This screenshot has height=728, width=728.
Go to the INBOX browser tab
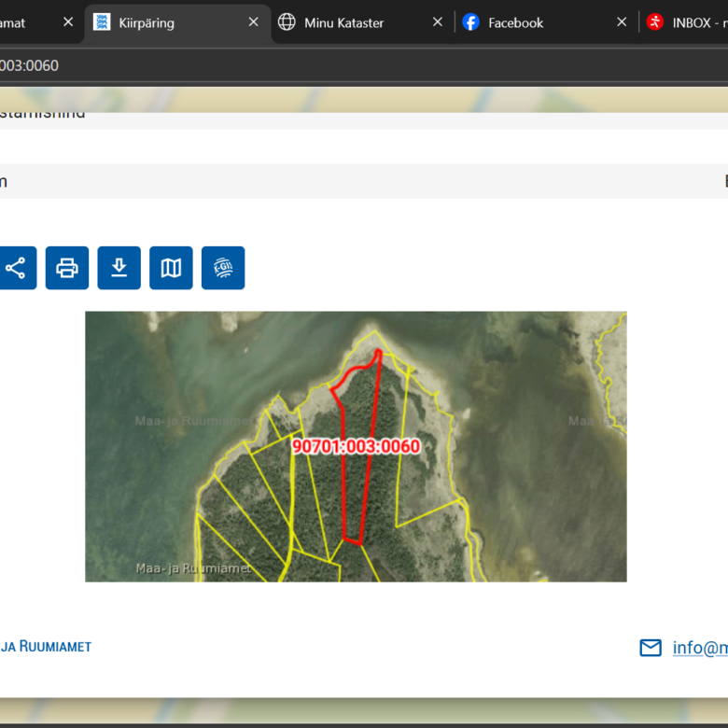[691, 22]
